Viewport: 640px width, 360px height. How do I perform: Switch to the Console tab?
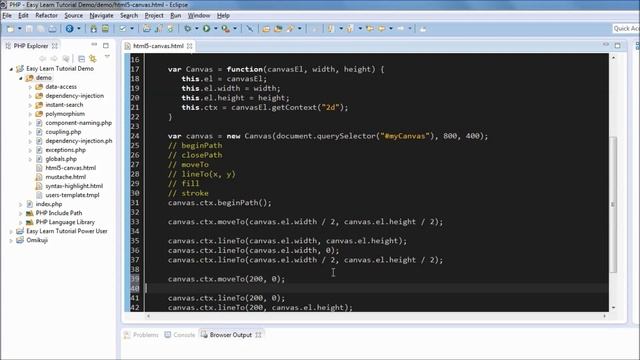pos(180,335)
